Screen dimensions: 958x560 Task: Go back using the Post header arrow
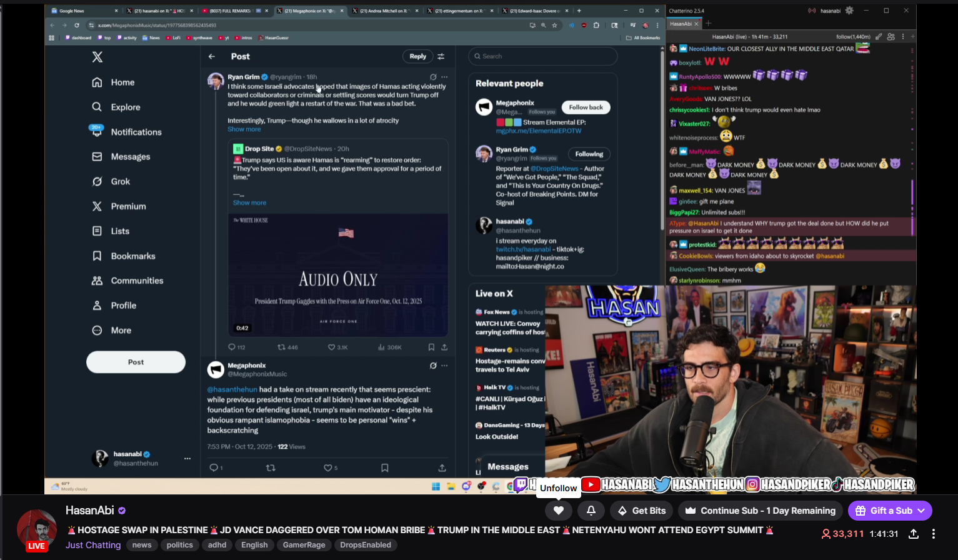pos(212,56)
